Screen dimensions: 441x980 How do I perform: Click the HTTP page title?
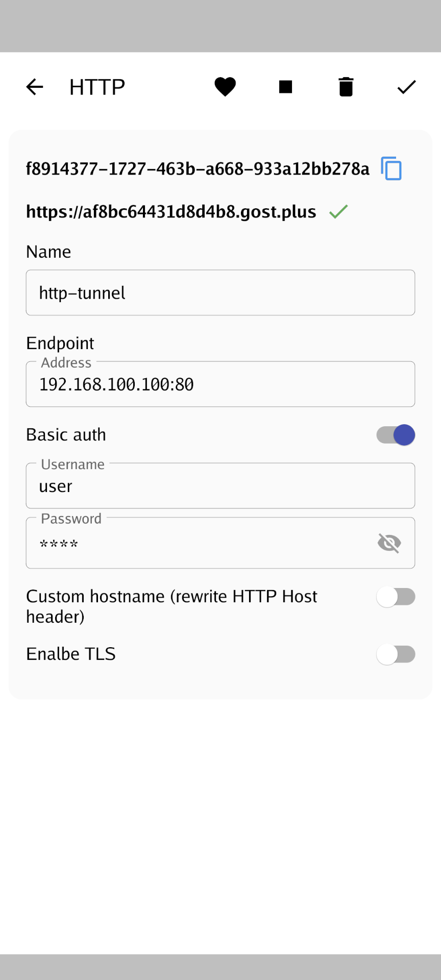pyautogui.click(x=97, y=87)
